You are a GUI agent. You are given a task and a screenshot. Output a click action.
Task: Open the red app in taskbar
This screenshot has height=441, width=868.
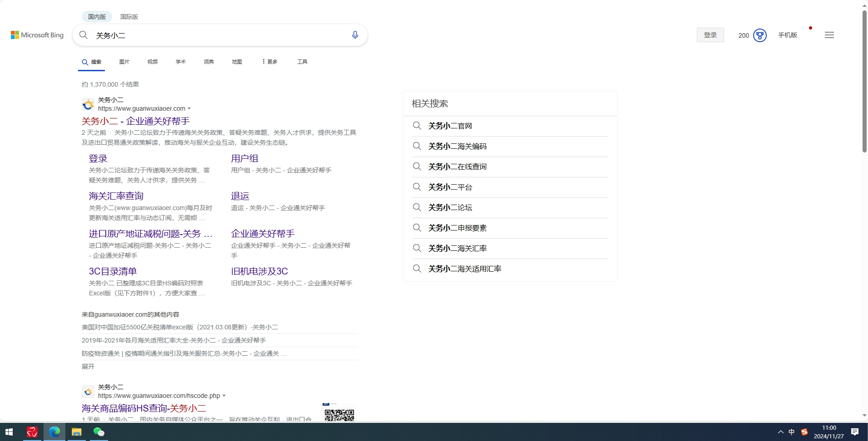tap(32, 432)
